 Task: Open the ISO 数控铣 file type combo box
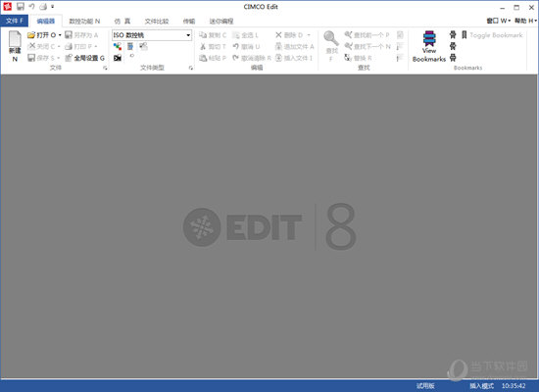coord(152,35)
